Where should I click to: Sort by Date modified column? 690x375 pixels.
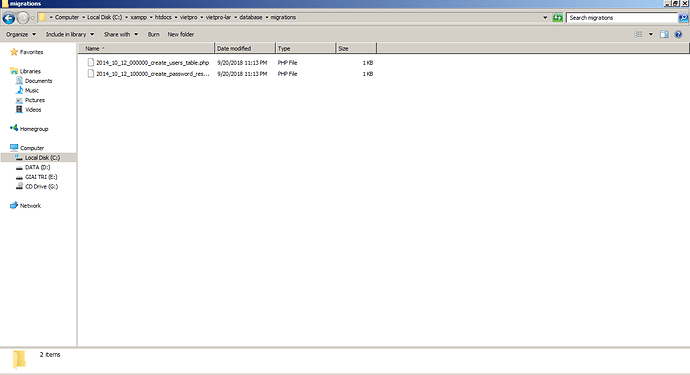(x=245, y=48)
